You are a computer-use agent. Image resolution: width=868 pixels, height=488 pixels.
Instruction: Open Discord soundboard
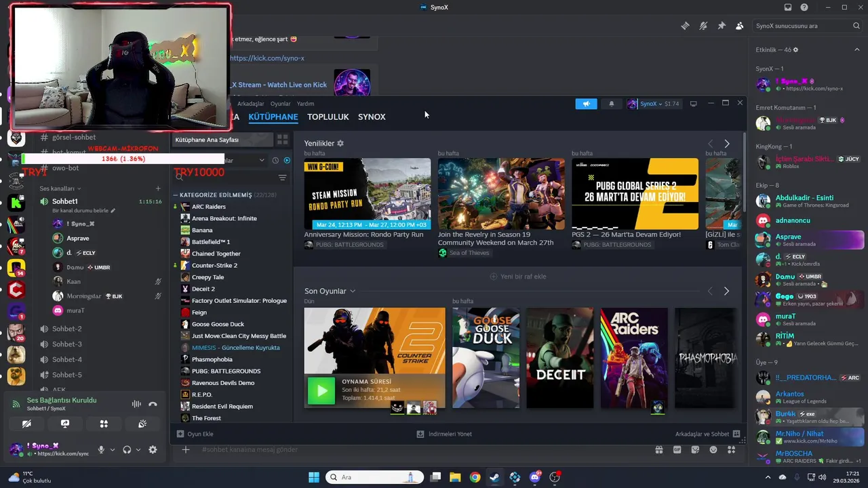[142, 424]
